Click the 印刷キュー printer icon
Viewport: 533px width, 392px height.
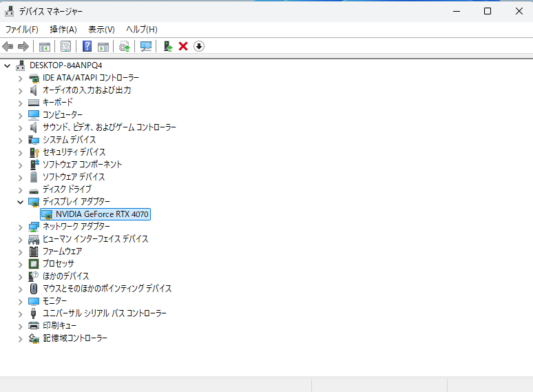click(x=34, y=326)
